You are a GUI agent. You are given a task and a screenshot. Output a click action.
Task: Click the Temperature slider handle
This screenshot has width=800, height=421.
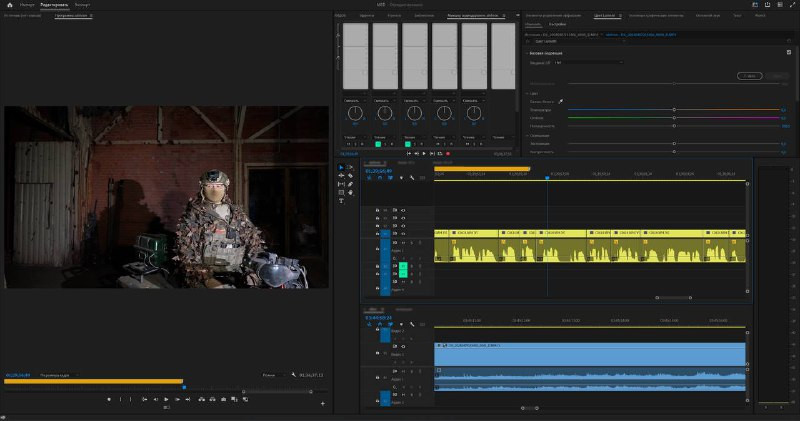[x=674, y=110]
